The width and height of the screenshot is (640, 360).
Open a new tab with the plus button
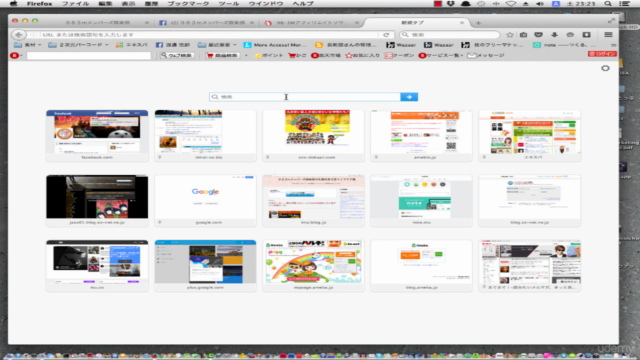(x=478, y=23)
